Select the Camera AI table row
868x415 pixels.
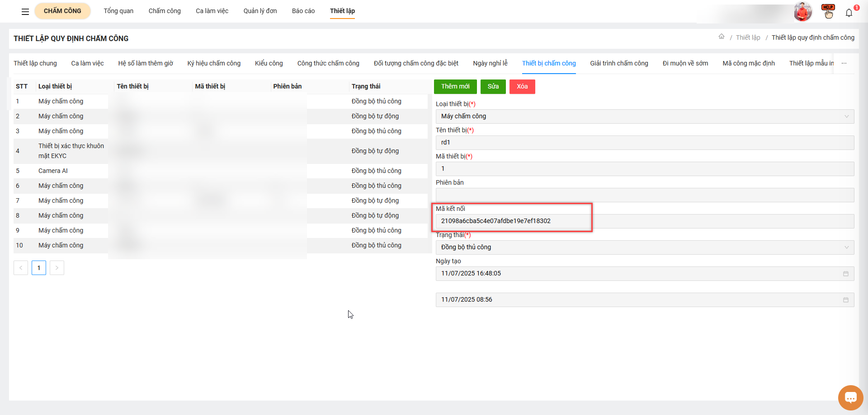point(53,171)
